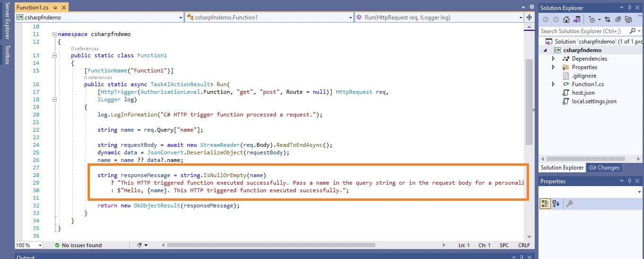Click Sync with Active Document arrows icon
Image resolution: width=644 pixels, height=259 pixels.
(x=608, y=19)
